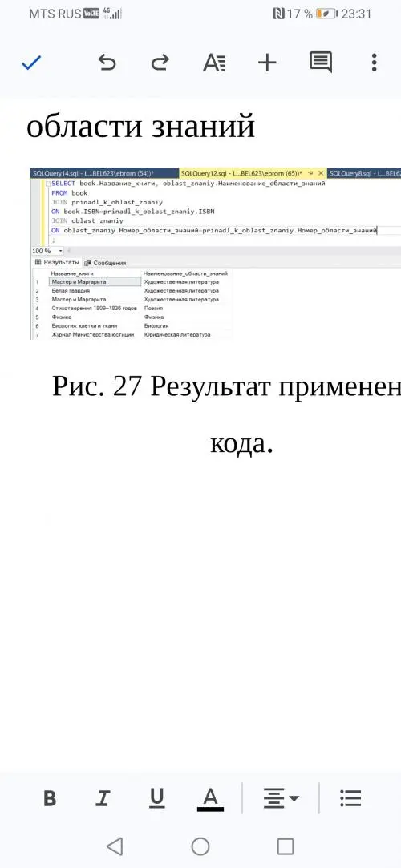
Task: Toggle underline formatting
Action: pyautogui.click(x=157, y=798)
